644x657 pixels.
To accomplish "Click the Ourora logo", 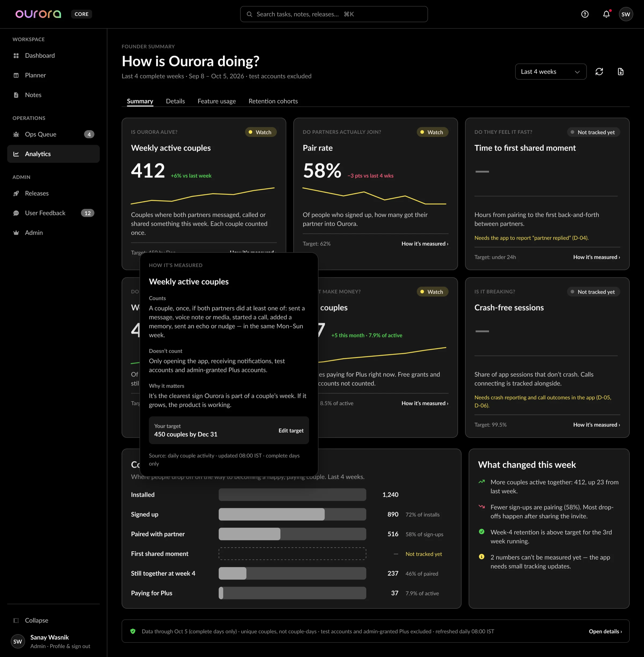I will (x=38, y=14).
